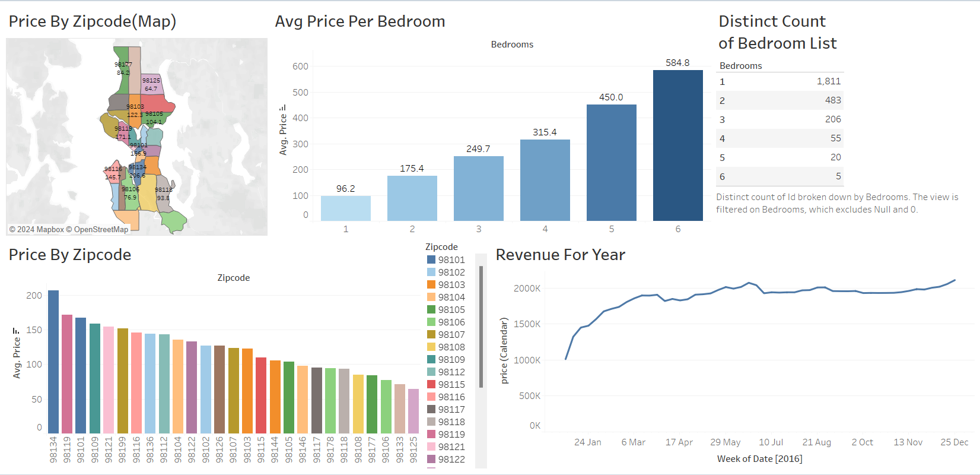Click the 98104 entry in Zipcode legend

pos(446,297)
